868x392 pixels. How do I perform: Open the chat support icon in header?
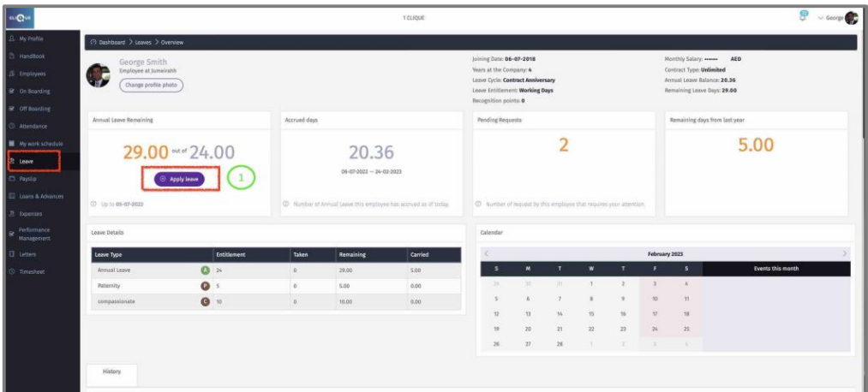[x=803, y=16]
